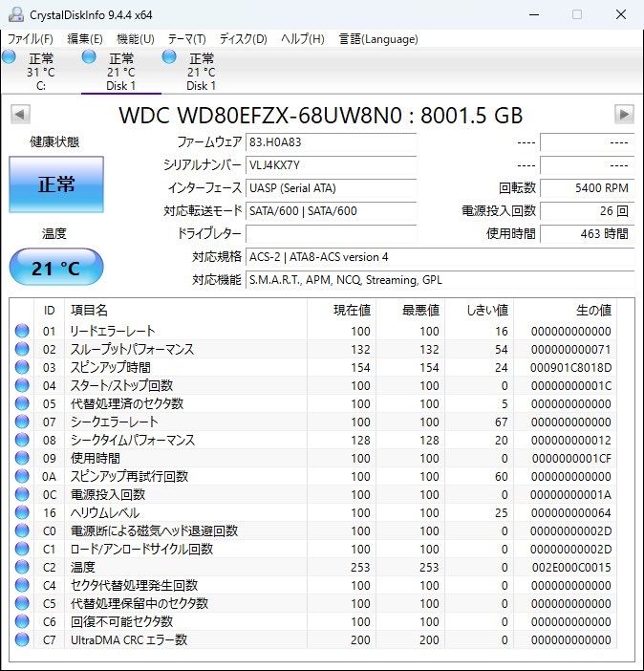Click the 電源投入回数 value 26 回

[587, 211]
